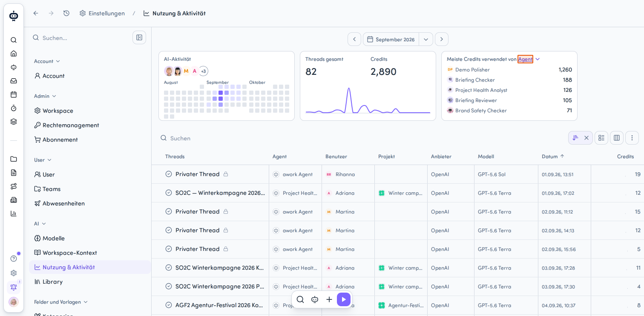Open the Agent grouping dropdown in credits card

pos(529,59)
